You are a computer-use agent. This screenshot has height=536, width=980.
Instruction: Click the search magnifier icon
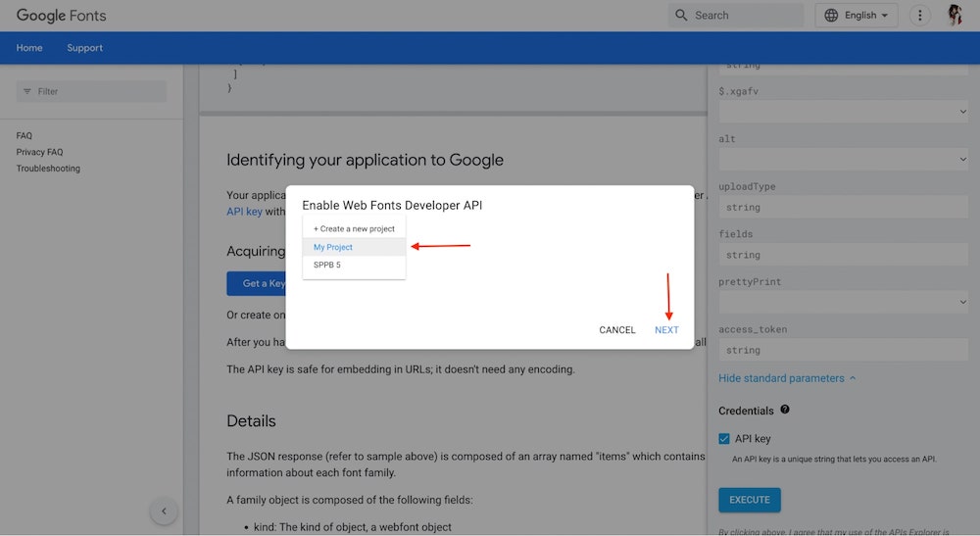(681, 16)
